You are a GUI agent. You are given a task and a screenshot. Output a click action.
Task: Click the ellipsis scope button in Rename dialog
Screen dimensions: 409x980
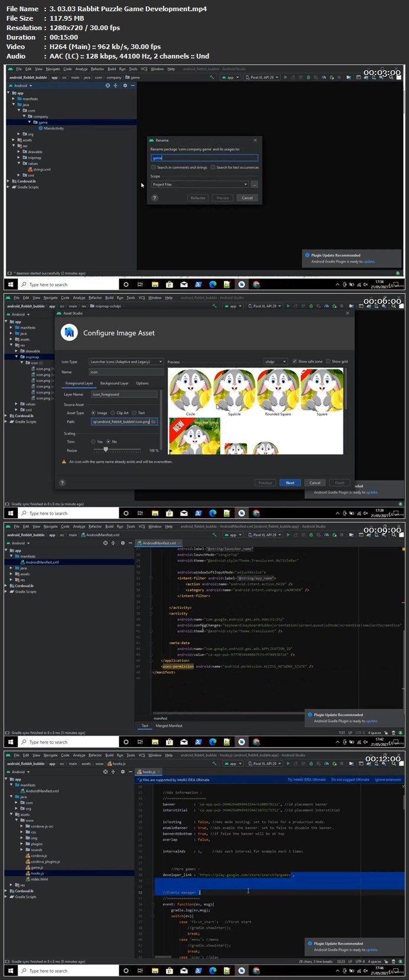point(254,184)
